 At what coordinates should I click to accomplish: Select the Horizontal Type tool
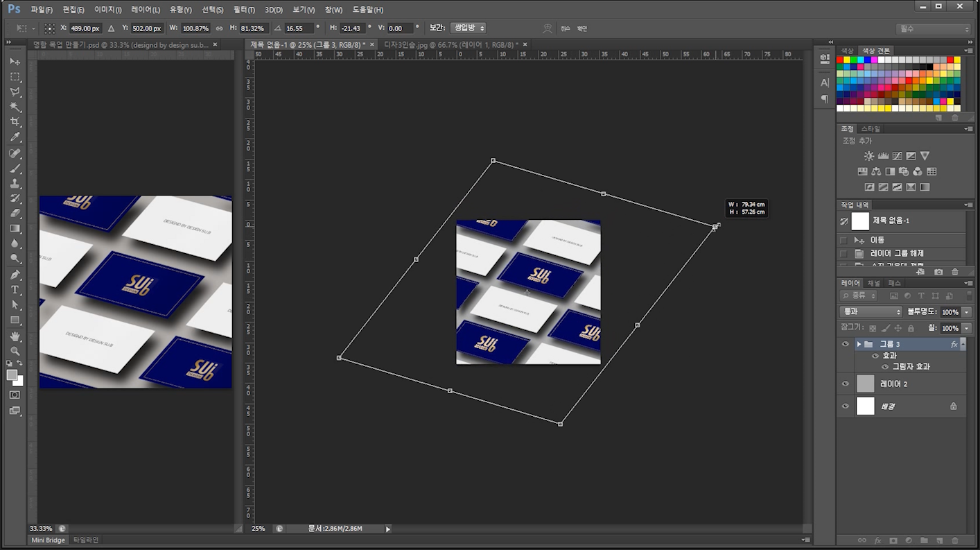pos(15,290)
